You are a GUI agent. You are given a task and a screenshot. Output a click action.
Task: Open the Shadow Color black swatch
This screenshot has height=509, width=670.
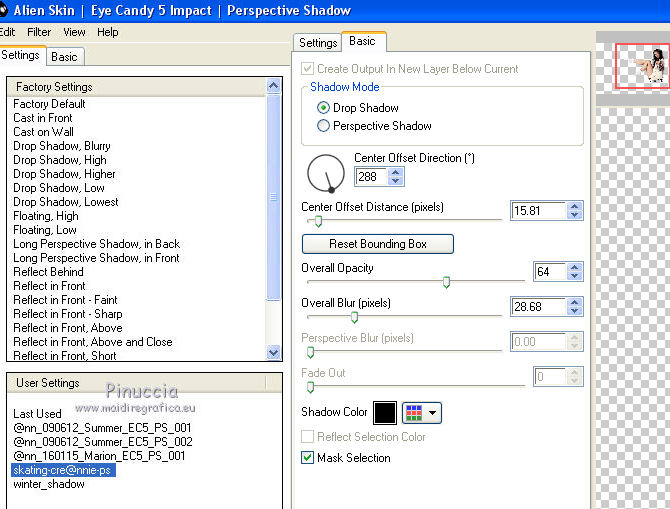(x=385, y=413)
